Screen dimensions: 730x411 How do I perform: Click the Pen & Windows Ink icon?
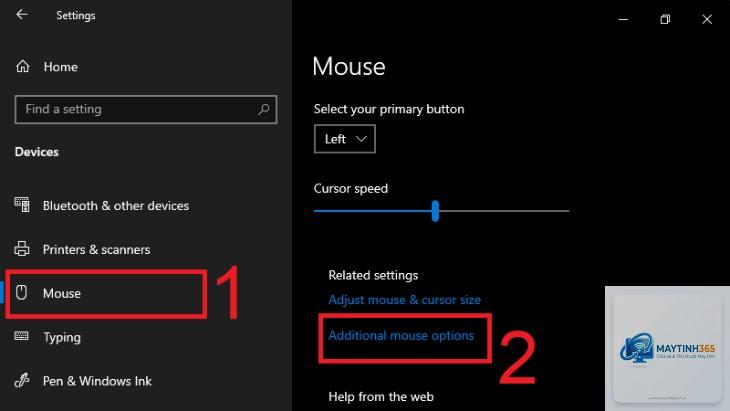click(x=21, y=380)
